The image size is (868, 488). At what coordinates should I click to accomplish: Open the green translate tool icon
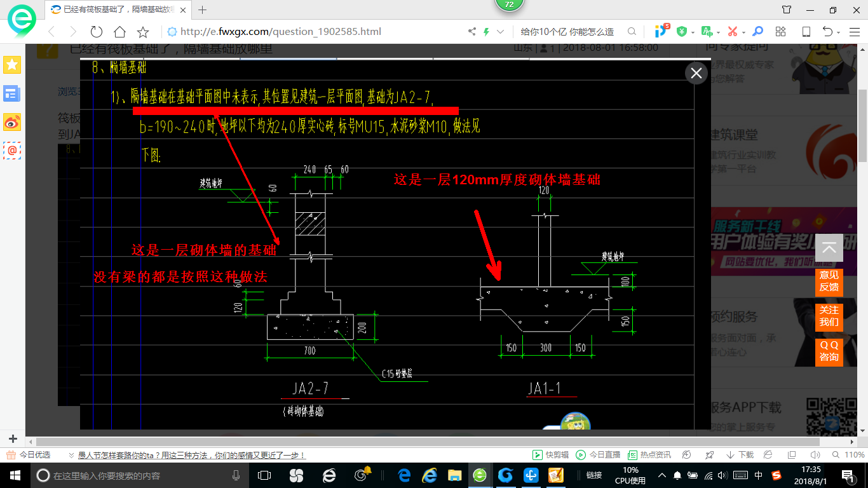[707, 32]
